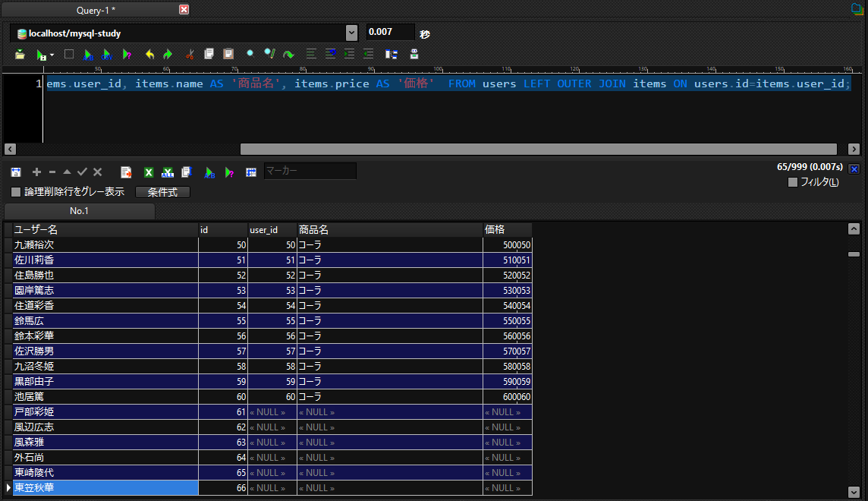Image resolution: width=868 pixels, height=501 pixels.
Task: Click the user_id column header
Action: [x=272, y=230]
